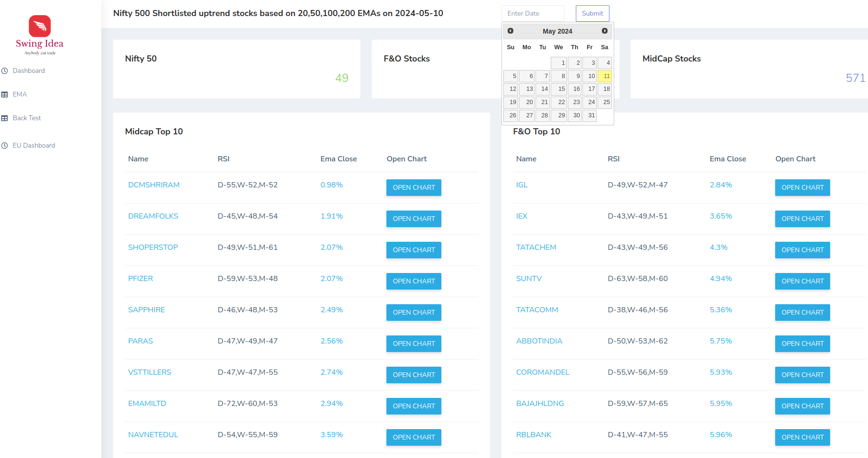Click TATACOMM RSI value D-38,W-46,M-56
Image resolution: width=868 pixels, height=458 pixels.
[638, 310]
